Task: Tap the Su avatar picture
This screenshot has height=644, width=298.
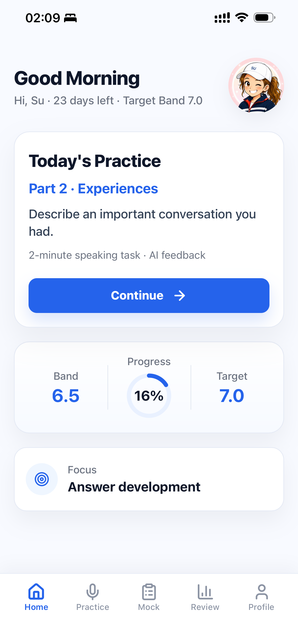Action: (x=256, y=86)
